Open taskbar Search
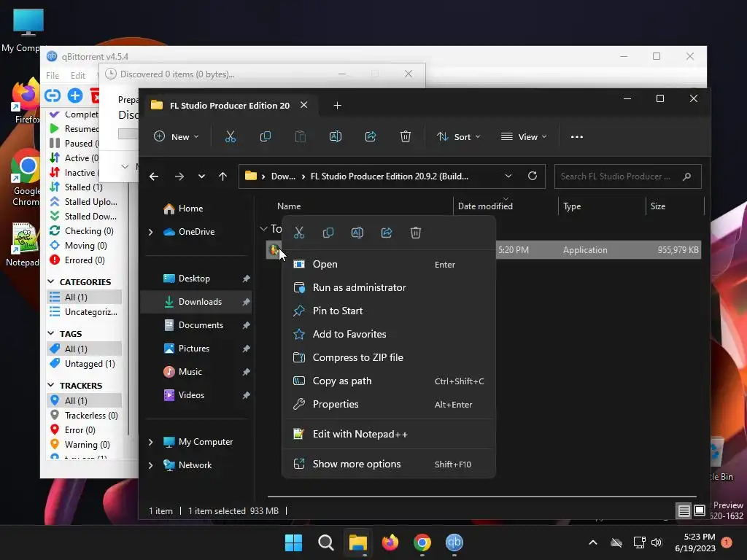 326,542
